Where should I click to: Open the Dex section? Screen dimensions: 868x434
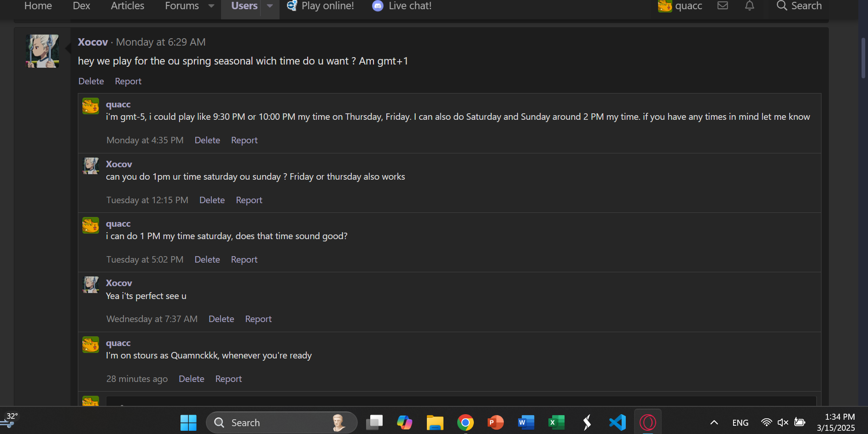(82, 6)
